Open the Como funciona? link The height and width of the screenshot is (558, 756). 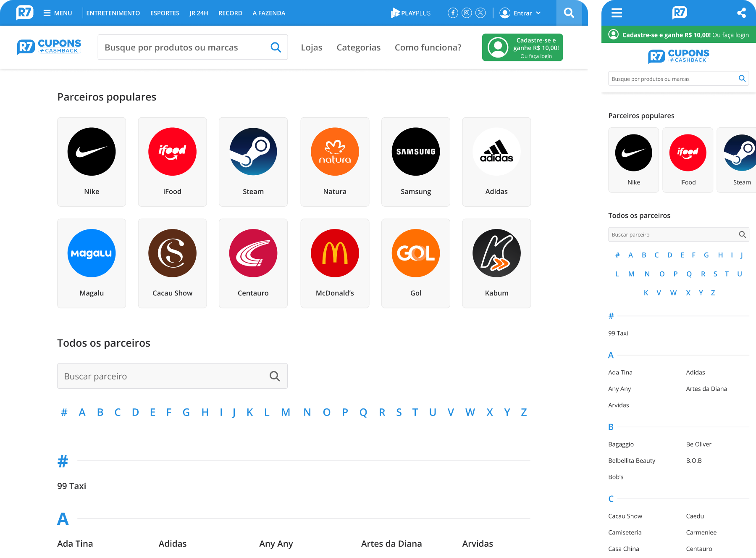tap(428, 47)
